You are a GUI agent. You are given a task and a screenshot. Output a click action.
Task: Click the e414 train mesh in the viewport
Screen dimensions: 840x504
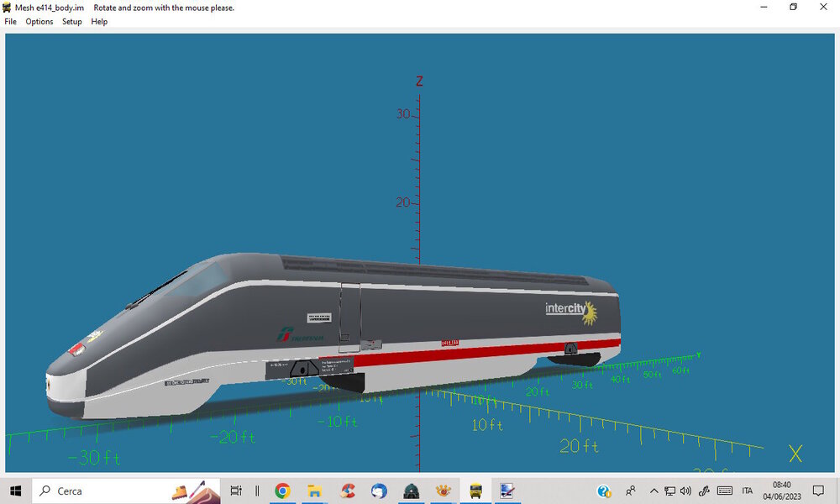point(332,335)
